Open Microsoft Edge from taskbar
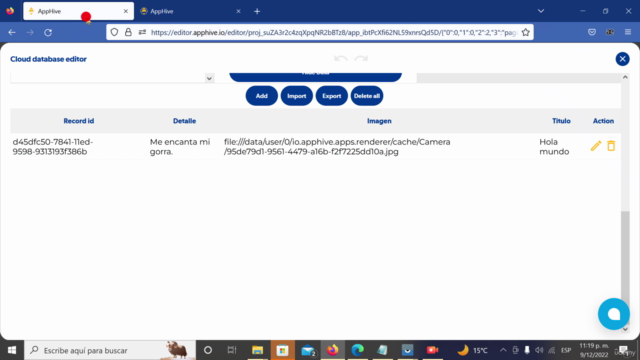640x360 pixels. pyautogui.click(x=358, y=350)
